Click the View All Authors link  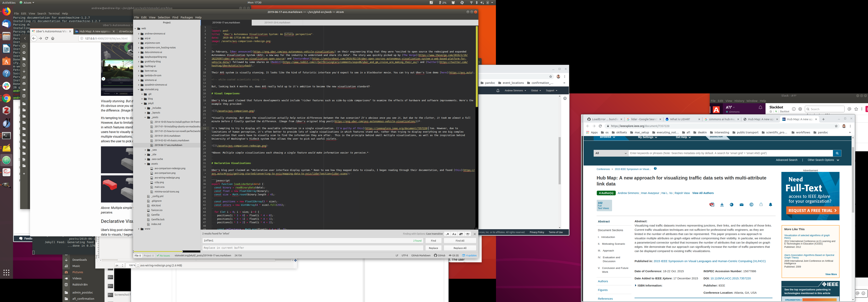click(703, 193)
